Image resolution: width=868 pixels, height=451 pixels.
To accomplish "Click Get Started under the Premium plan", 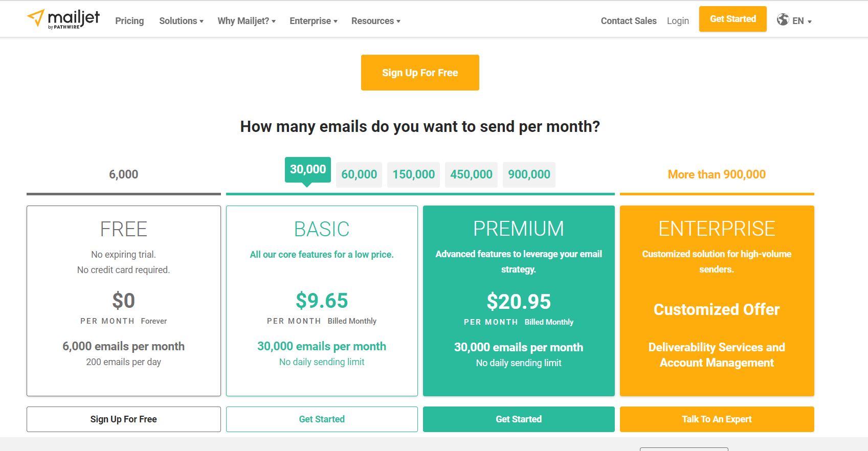I will coord(519,419).
